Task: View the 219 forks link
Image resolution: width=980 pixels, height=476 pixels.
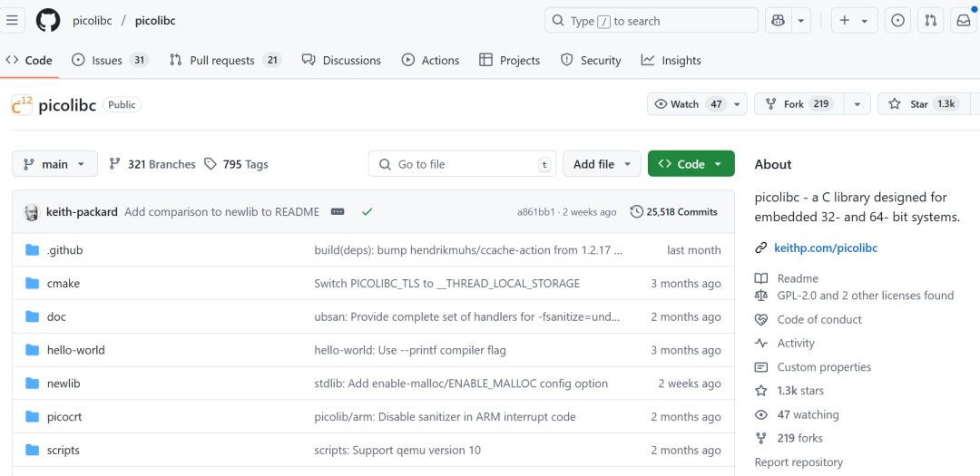Action: tap(799, 438)
